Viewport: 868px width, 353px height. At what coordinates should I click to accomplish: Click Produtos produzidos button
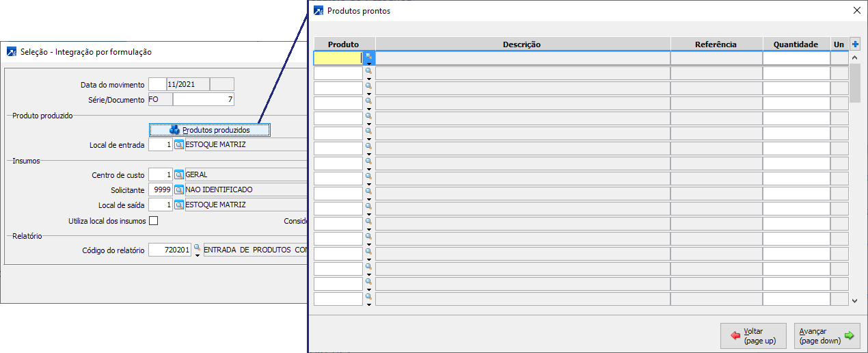[210, 130]
